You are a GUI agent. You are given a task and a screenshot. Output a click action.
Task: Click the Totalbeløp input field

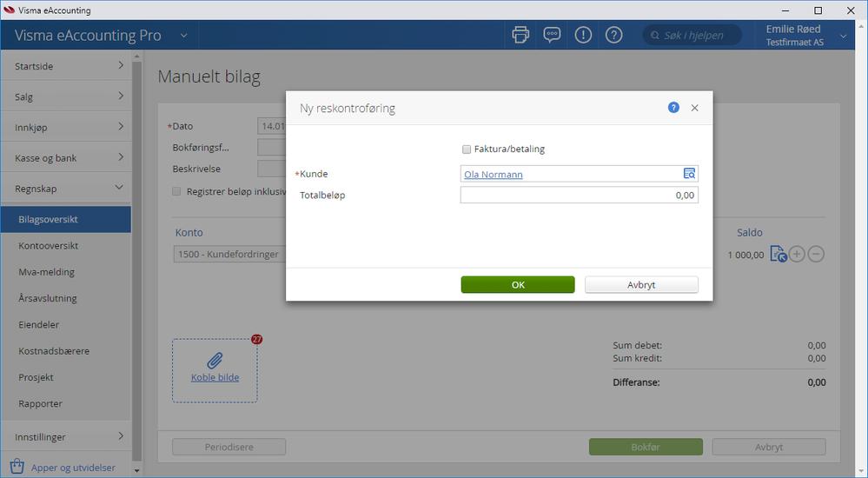pyautogui.click(x=579, y=195)
